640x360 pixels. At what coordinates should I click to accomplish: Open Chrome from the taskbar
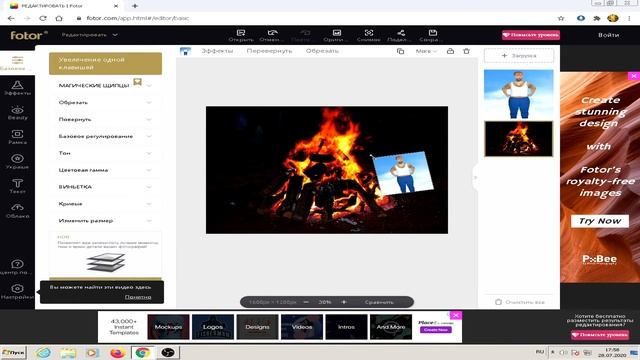click(x=142, y=352)
